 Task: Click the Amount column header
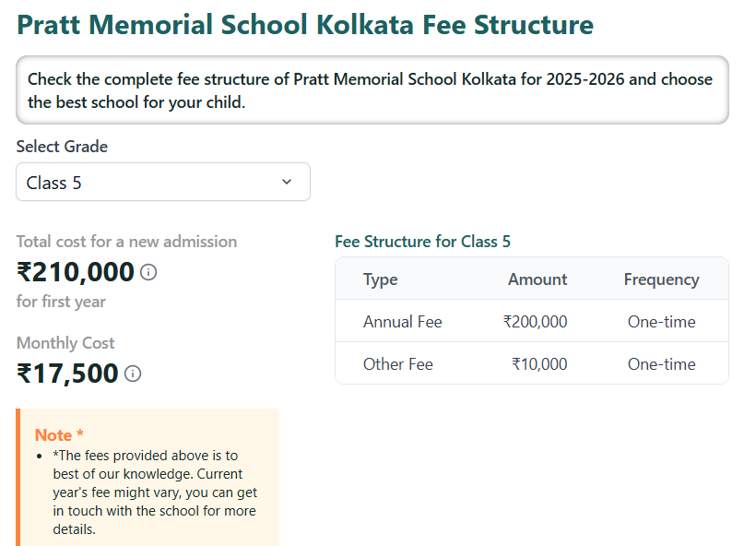coord(537,279)
